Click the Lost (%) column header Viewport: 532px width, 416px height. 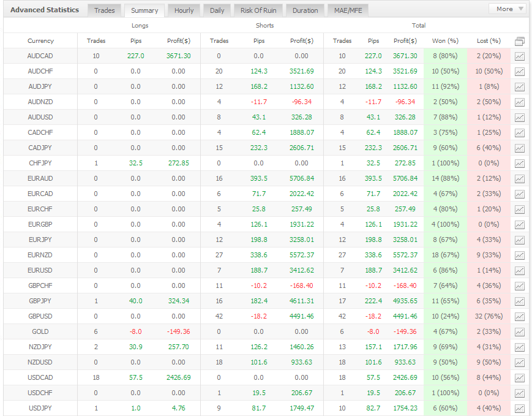[x=489, y=41]
